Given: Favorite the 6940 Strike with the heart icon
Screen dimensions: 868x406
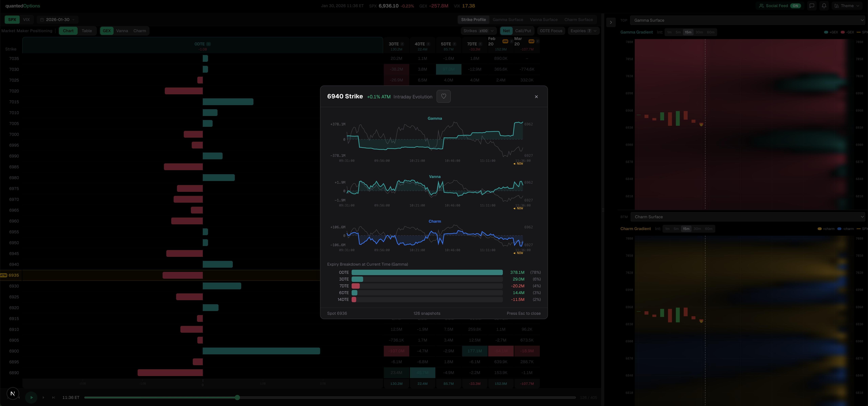Looking at the screenshot, I should pyautogui.click(x=443, y=96).
